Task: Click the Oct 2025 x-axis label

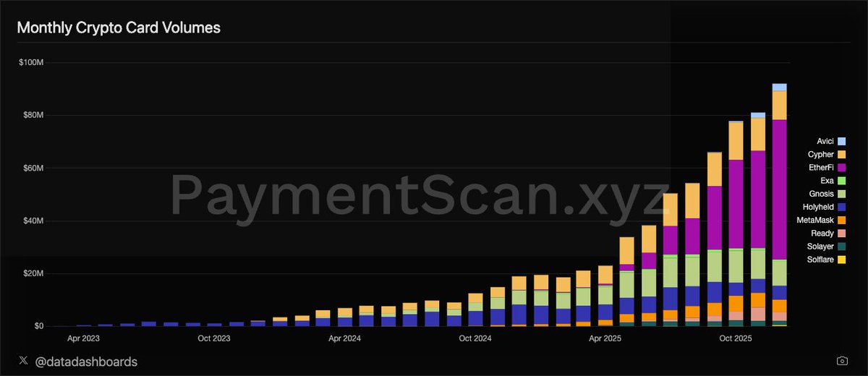Action: point(736,338)
